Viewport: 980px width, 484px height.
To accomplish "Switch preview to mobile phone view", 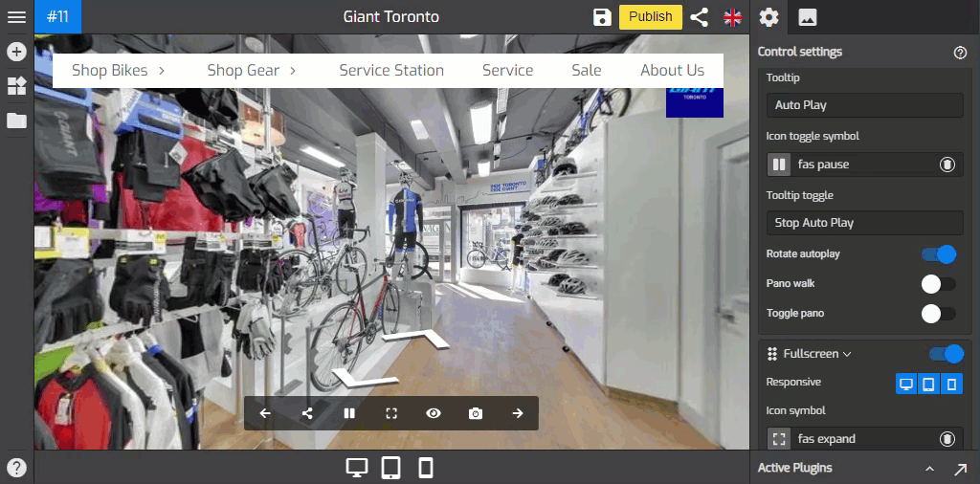I will point(426,468).
